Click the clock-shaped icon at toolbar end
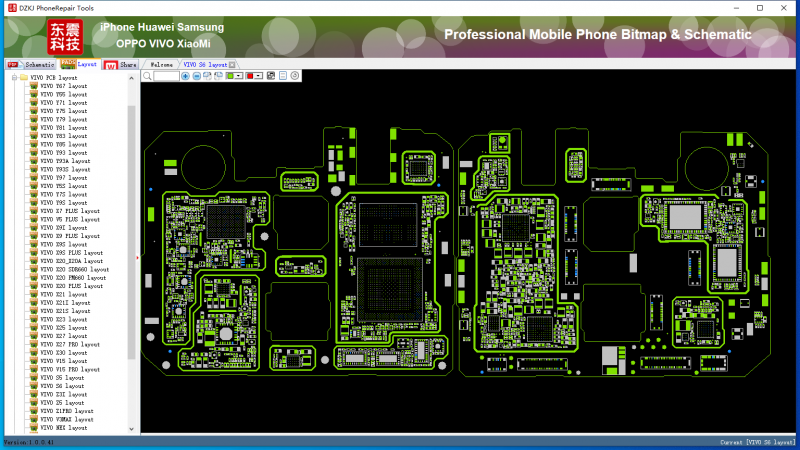The image size is (800, 450). pyautogui.click(x=295, y=76)
